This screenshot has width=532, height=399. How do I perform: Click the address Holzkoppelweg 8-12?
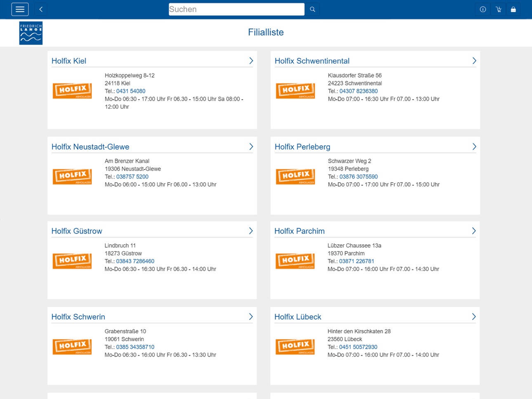pyautogui.click(x=129, y=76)
